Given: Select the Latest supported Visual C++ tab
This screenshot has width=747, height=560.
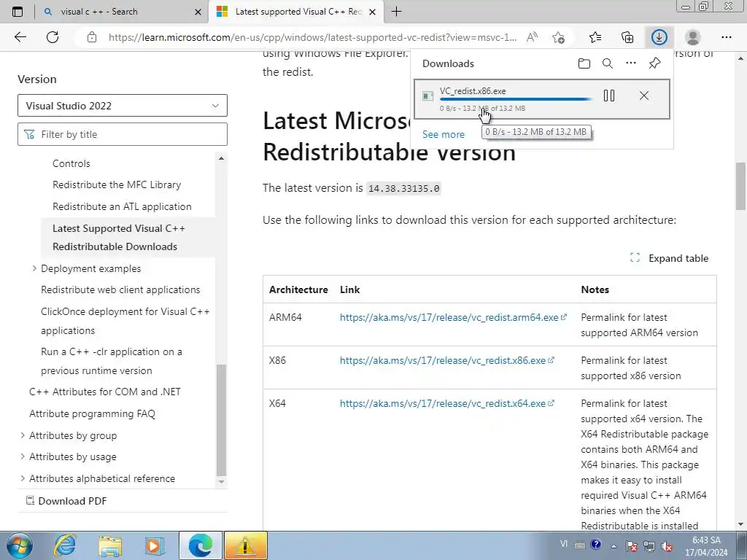Looking at the screenshot, I should click(295, 12).
